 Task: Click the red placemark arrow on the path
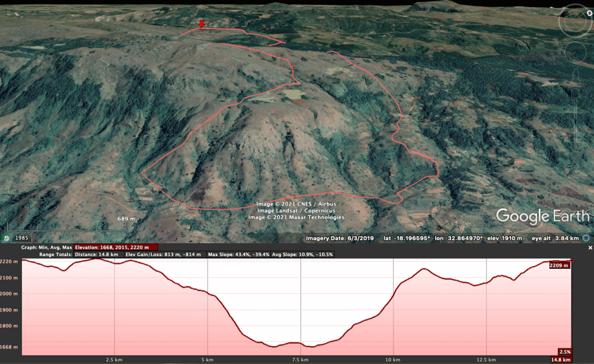(201, 24)
